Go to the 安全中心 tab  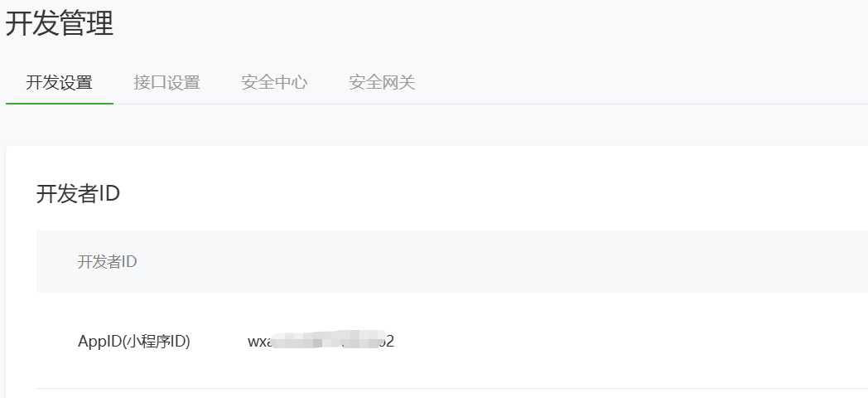pyautogui.click(x=274, y=83)
